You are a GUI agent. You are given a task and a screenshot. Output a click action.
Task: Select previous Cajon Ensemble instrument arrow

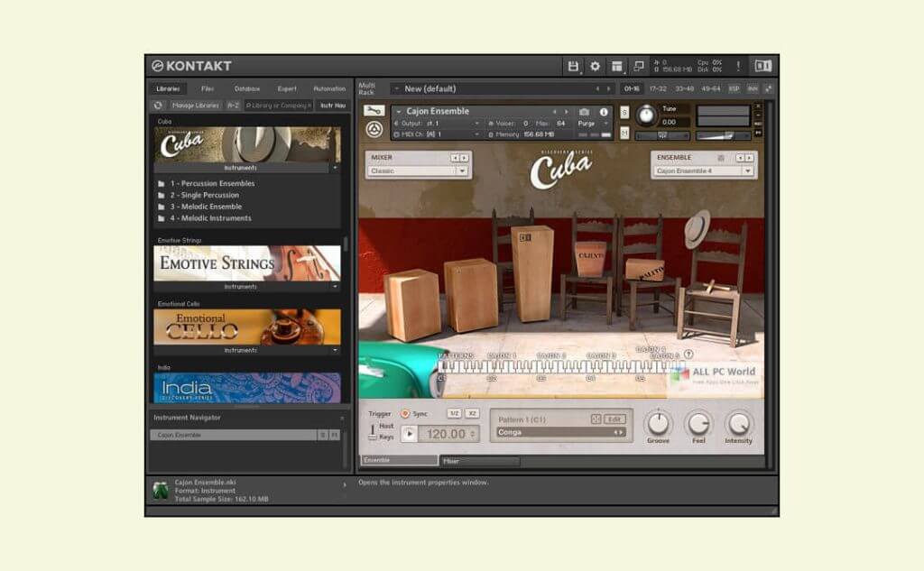(x=554, y=111)
